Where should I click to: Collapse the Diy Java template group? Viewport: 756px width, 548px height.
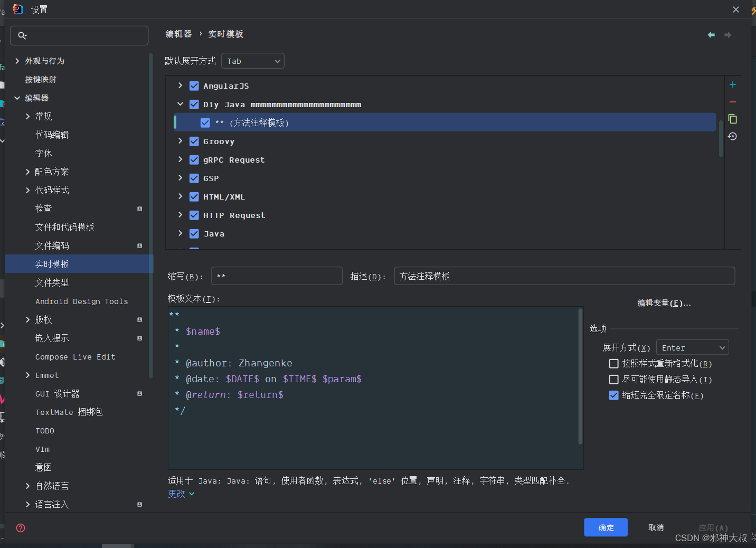pyautogui.click(x=180, y=104)
